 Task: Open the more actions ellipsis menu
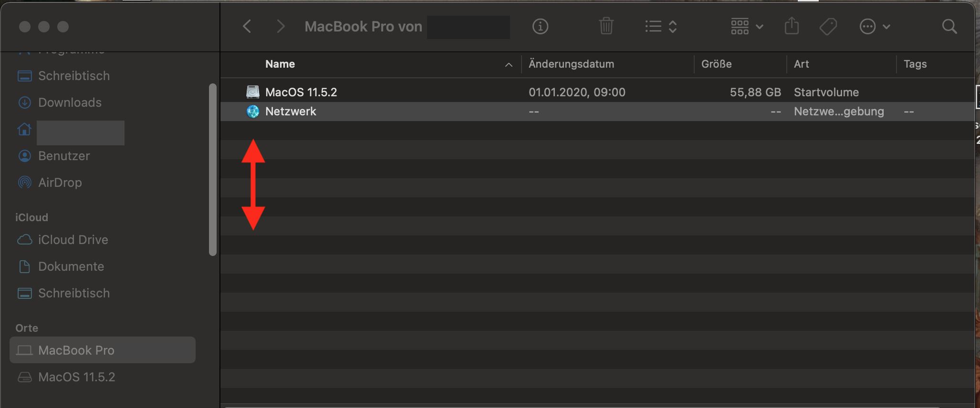[875, 27]
